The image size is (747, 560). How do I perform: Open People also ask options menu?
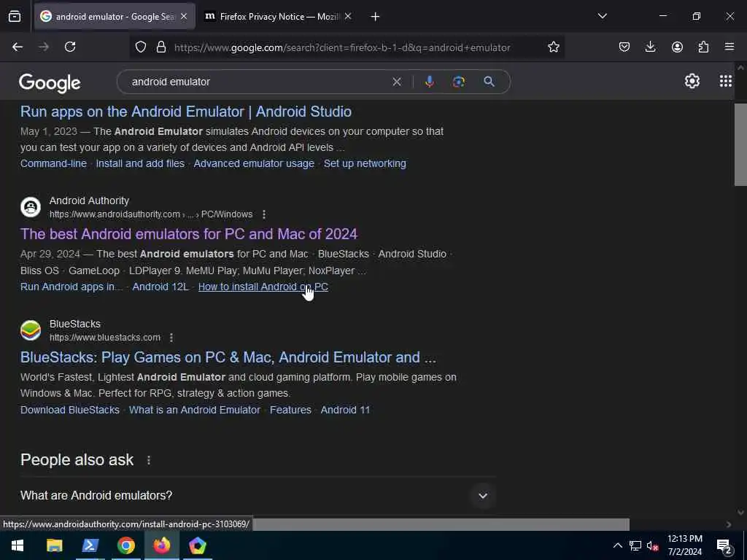coord(149,460)
